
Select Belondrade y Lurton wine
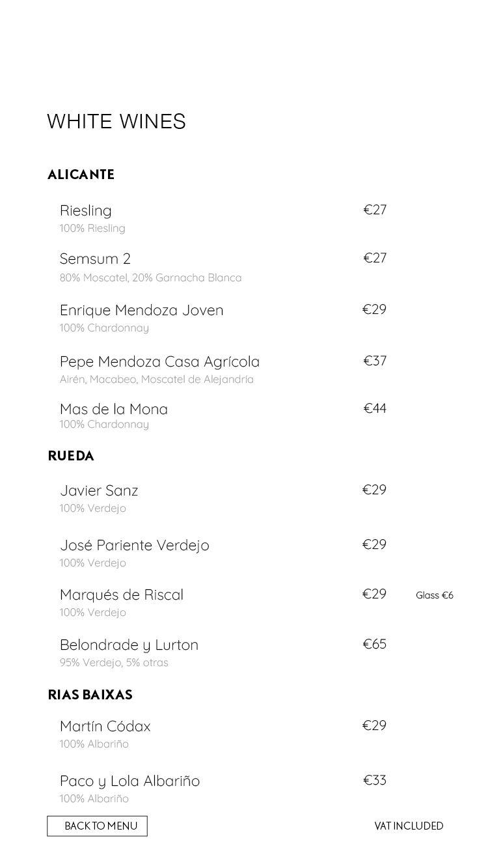129,645
